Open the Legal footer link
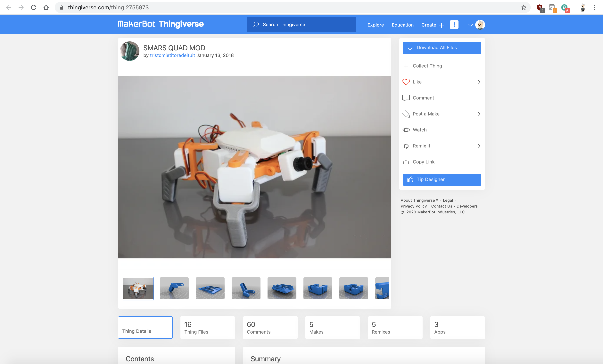 tap(448, 200)
